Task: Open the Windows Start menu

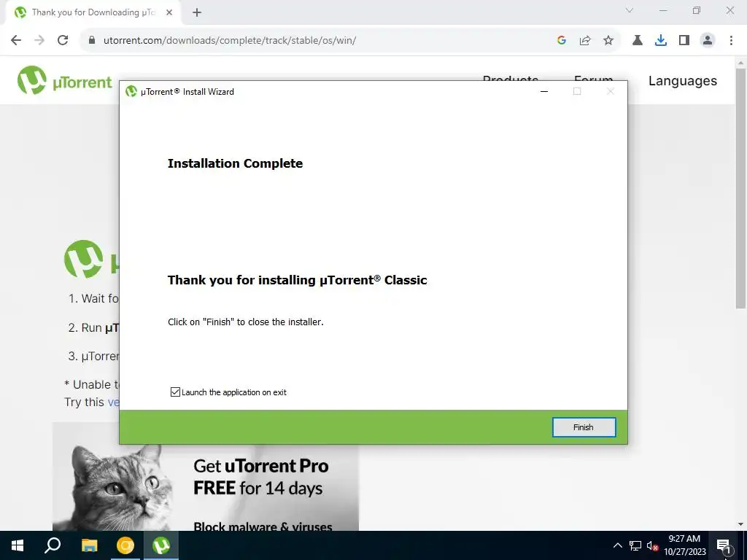Action: coord(18,545)
